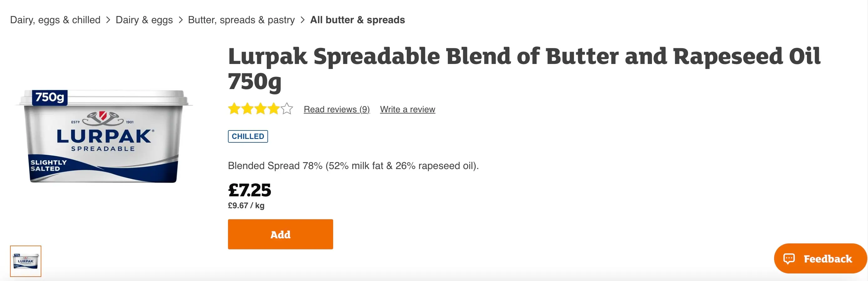Click the Write a review link
Viewport: 868px width, 281px height.
[407, 109]
